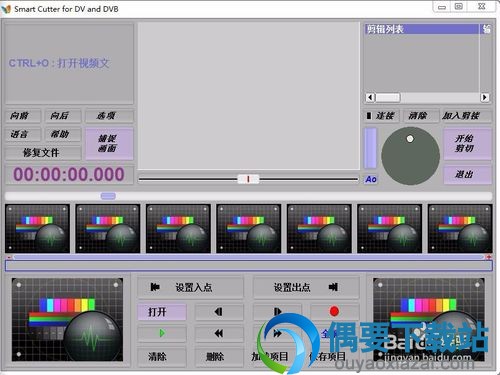Select the fourth (middle) filmstrip thumbnail
500x375 pixels.
point(249,229)
